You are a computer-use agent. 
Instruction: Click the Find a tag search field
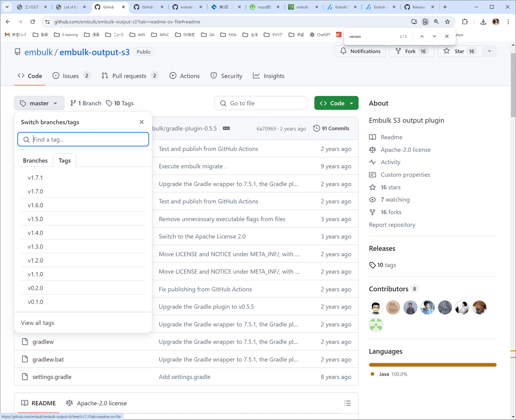(83, 139)
